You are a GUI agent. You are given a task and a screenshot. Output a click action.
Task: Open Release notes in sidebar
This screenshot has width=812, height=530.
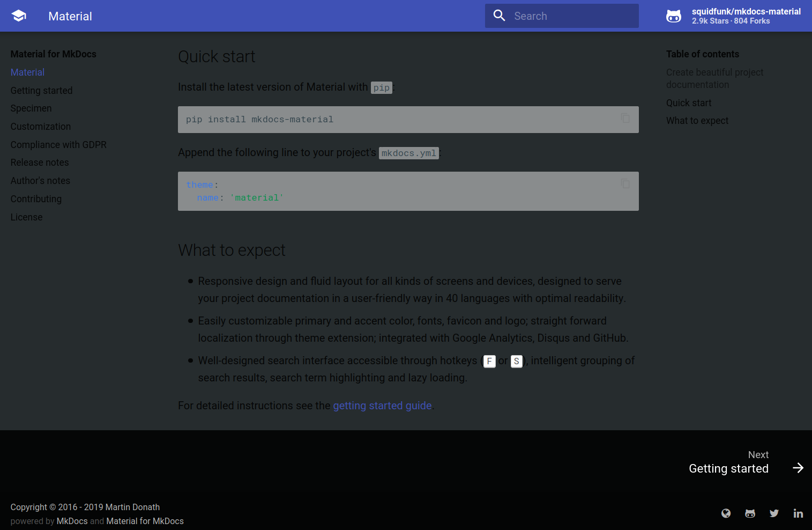tap(40, 163)
